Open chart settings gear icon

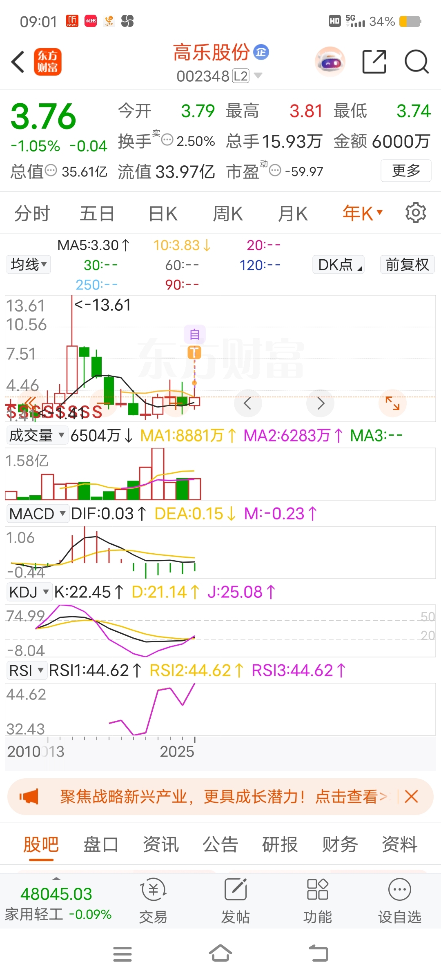click(x=416, y=213)
